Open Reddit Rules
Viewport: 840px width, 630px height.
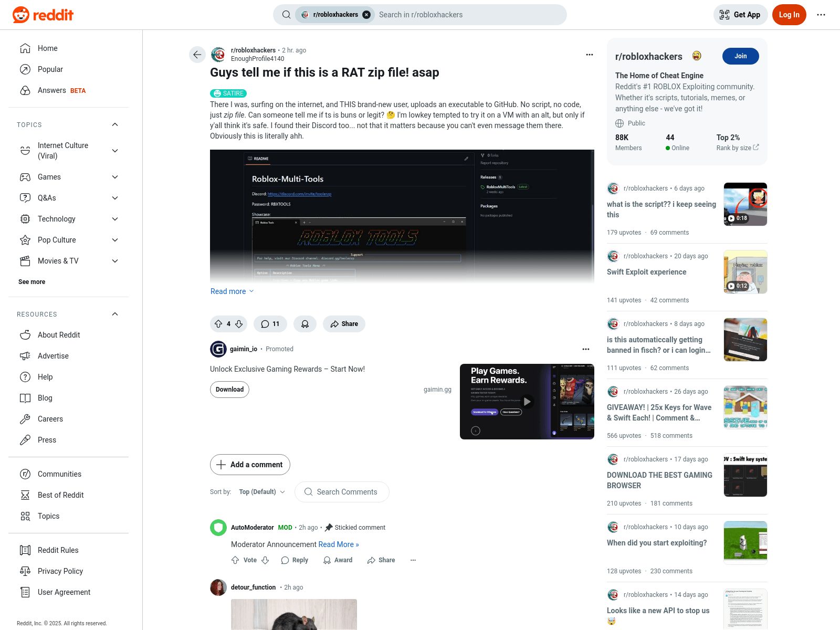[x=68, y=550]
